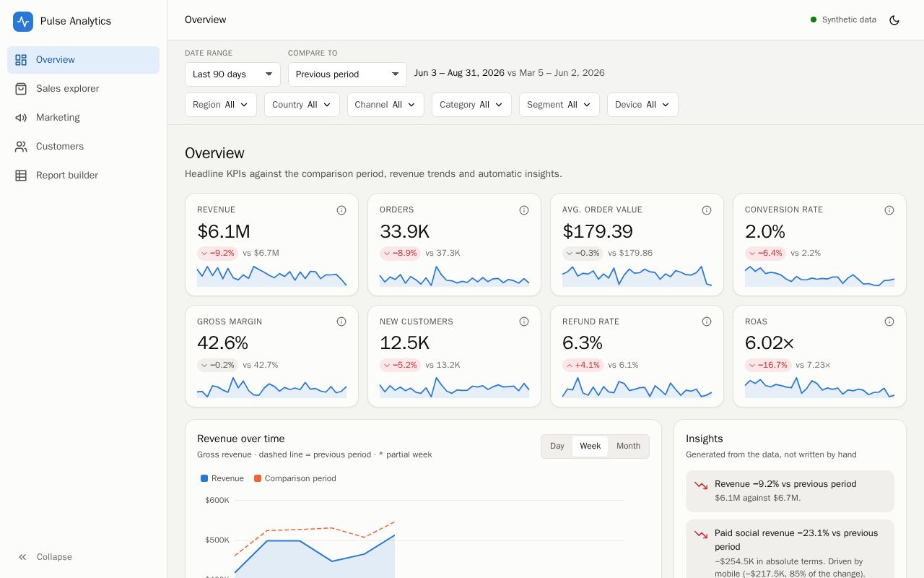The image size is (924, 578).
Task: Click the $6.1M revenue value
Action: [224, 232]
